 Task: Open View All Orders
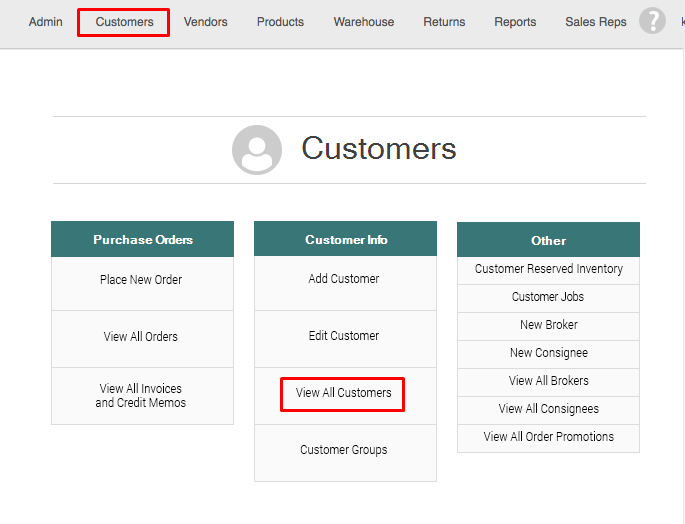pos(141,337)
